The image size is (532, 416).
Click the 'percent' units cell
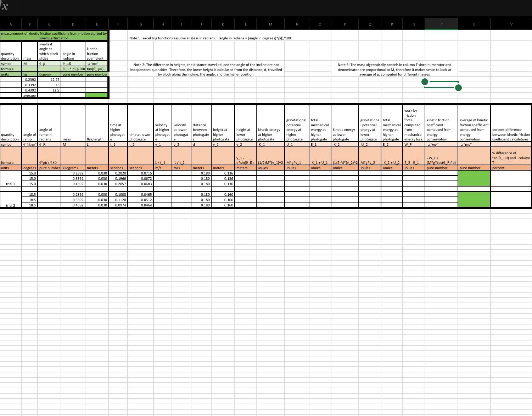tap(511, 168)
